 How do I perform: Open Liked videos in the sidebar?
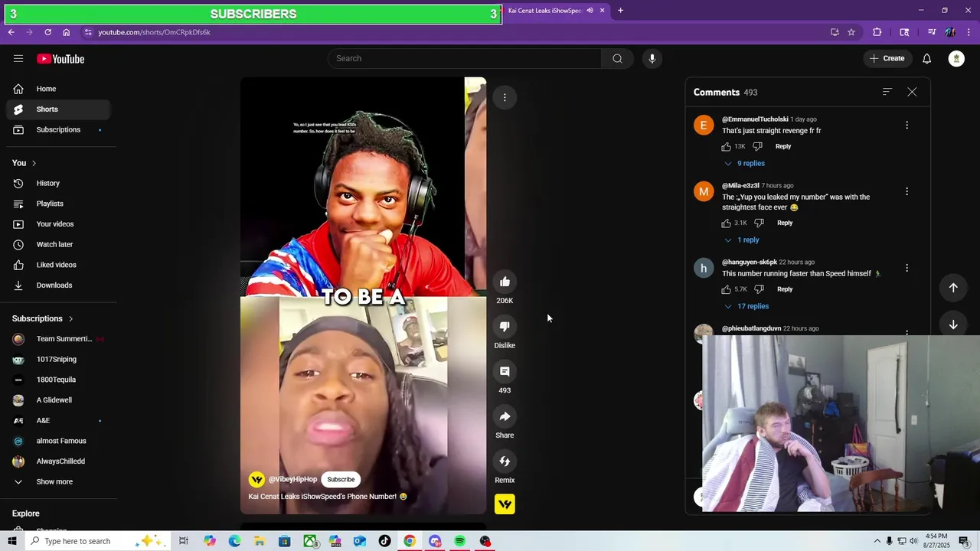pos(58,265)
